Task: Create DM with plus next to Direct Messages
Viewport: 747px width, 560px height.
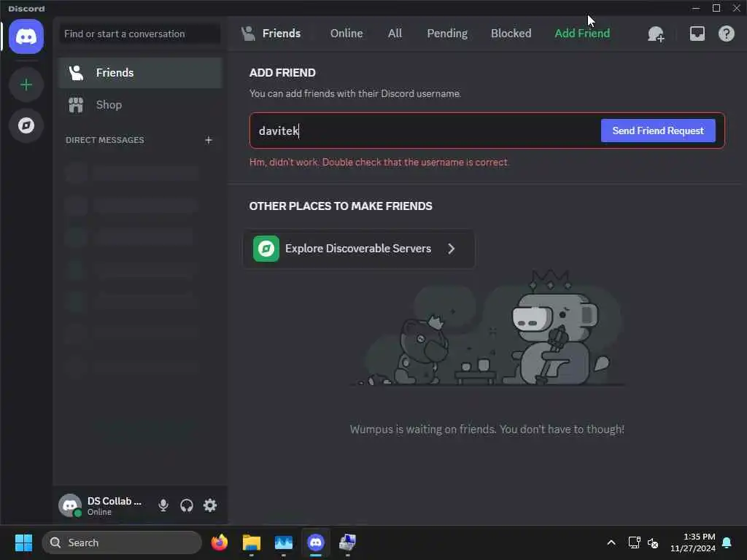Action: click(x=208, y=140)
